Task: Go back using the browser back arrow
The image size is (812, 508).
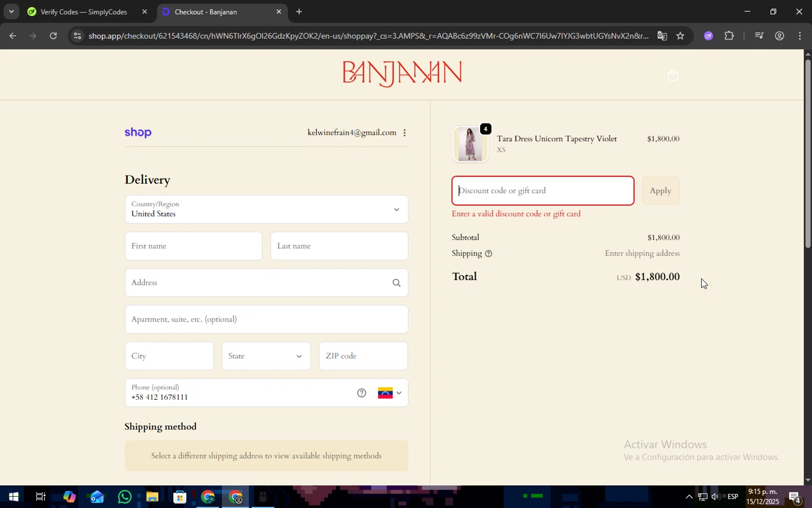Action: coord(12,36)
